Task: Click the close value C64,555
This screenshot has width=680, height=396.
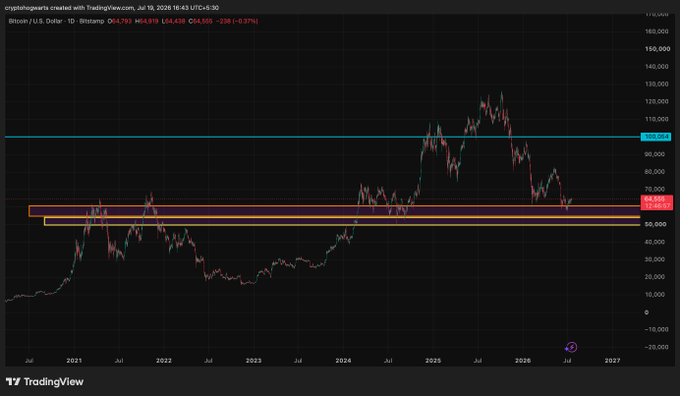Action: click(x=200, y=21)
